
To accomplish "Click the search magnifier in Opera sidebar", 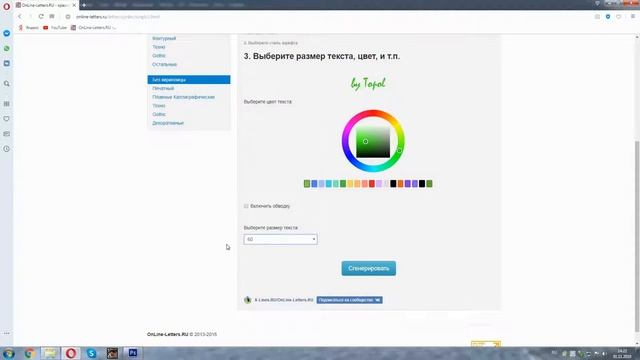I will click(x=7, y=84).
